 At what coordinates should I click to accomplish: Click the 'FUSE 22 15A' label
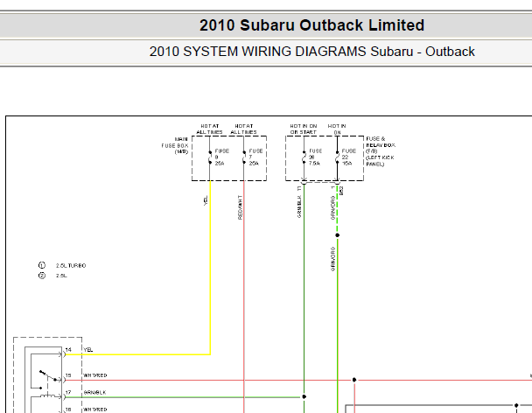tap(349, 157)
